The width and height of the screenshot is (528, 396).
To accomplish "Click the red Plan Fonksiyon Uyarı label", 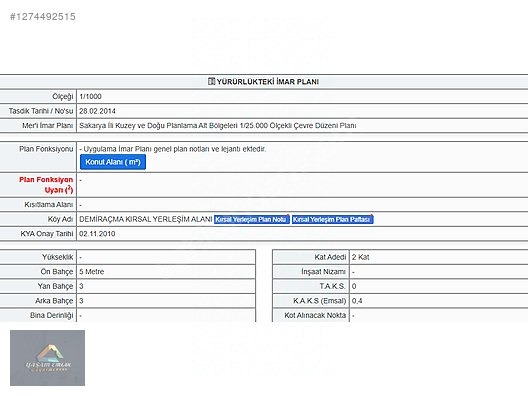I will [x=46, y=185].
